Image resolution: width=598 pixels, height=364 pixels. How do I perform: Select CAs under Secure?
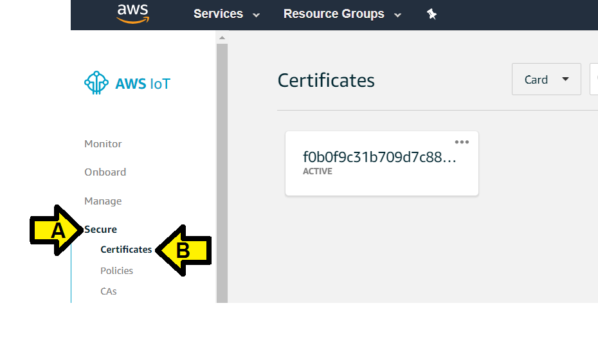pos(109,291)
